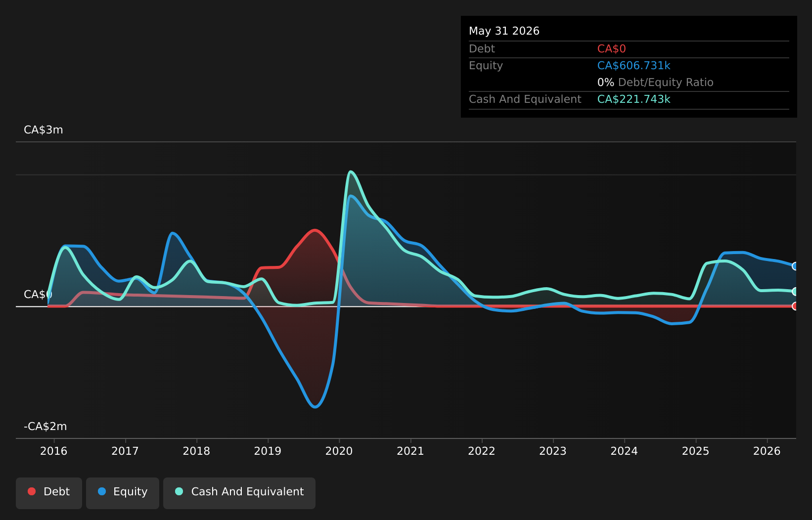The height and width of the screenshot is (520, 812).
Task: Click the 2023 x-axis label
Action: [x=553, y=451]
